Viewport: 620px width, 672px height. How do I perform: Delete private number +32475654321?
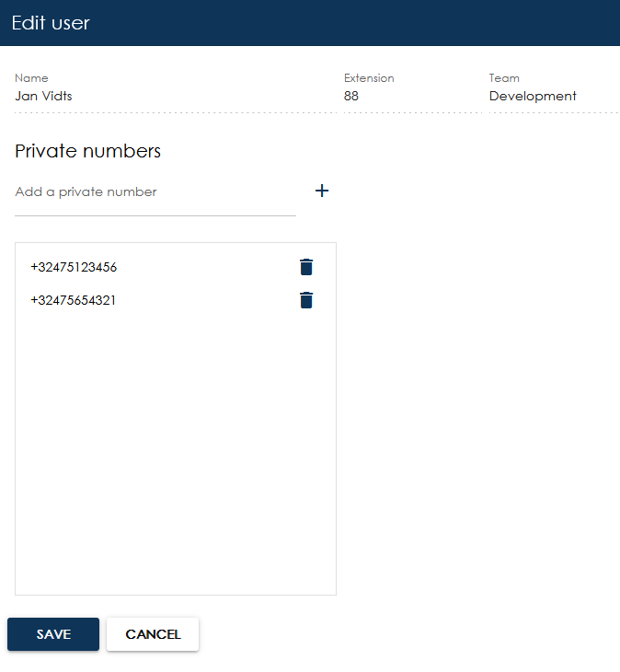tap(306, 300)
